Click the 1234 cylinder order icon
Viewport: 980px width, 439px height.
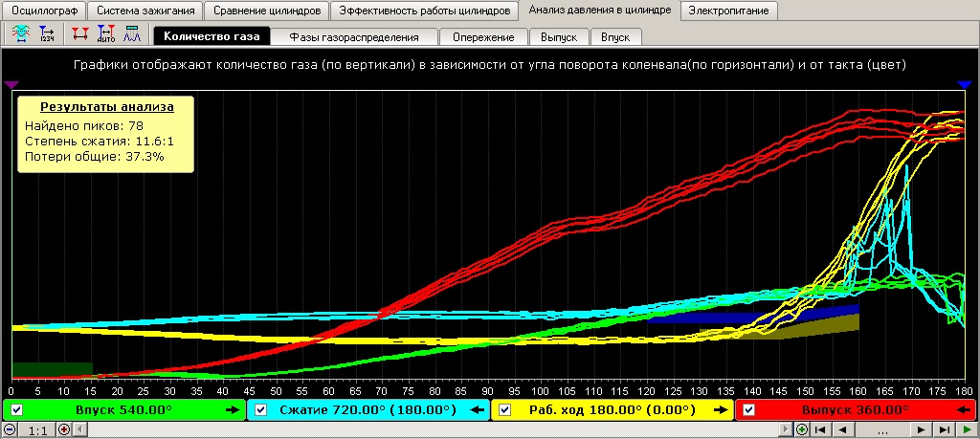[46, 33]
